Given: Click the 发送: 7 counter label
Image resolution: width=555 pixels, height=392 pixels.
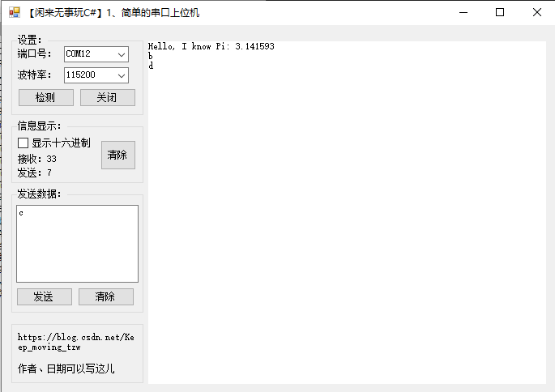Looking at the screenshot, I should click(x=34, y=173).
